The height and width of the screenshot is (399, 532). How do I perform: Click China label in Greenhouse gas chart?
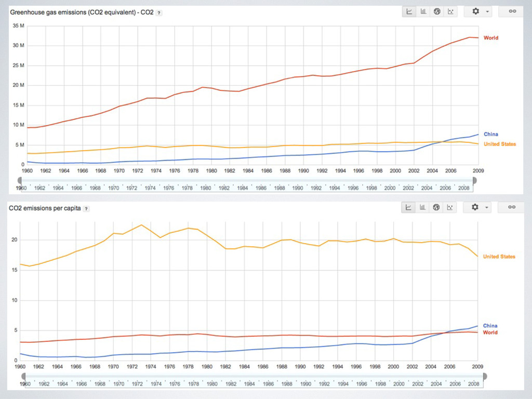coord(490,134)
